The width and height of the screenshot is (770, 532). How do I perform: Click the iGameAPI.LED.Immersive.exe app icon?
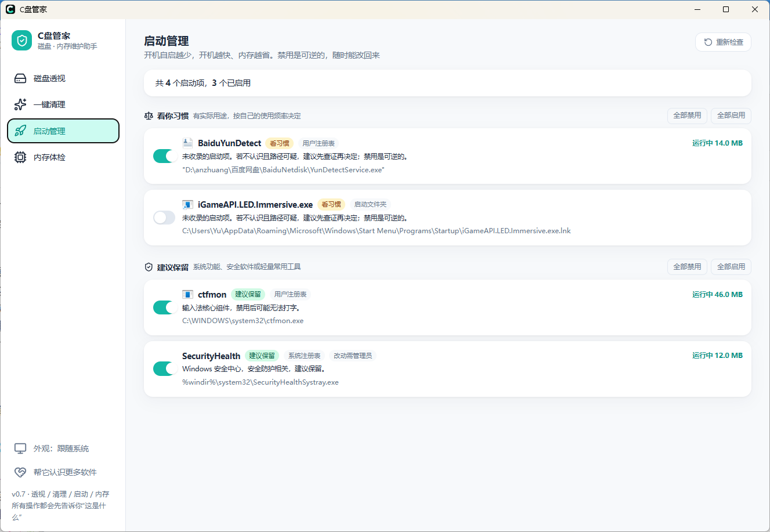pyautogui.click(x=187, y=204)
